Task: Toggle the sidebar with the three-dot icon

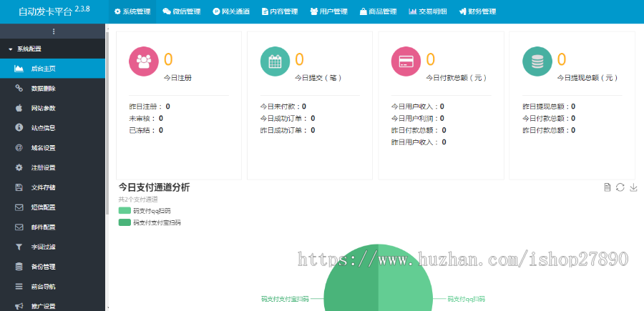Action: click(54, 31)
